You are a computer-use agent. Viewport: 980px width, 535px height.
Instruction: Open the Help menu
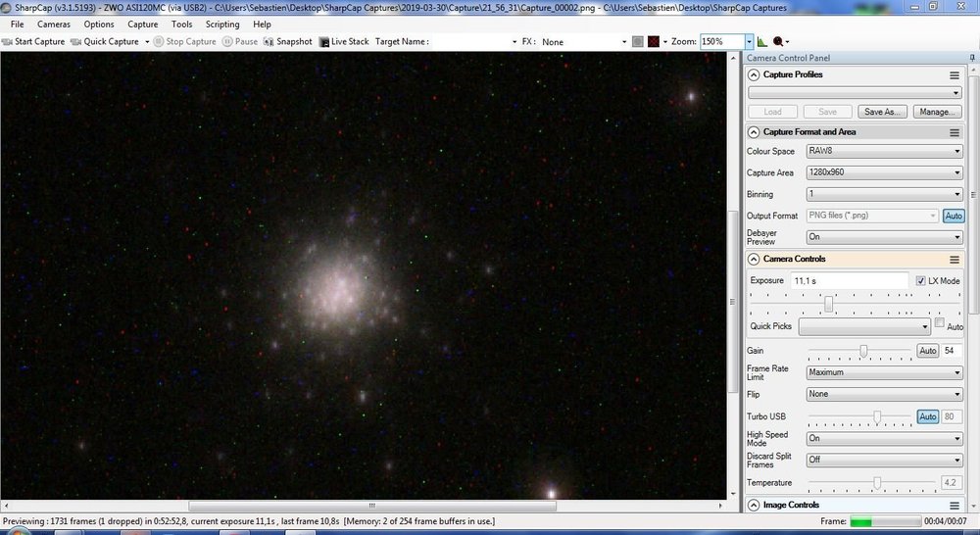[262, 24]
